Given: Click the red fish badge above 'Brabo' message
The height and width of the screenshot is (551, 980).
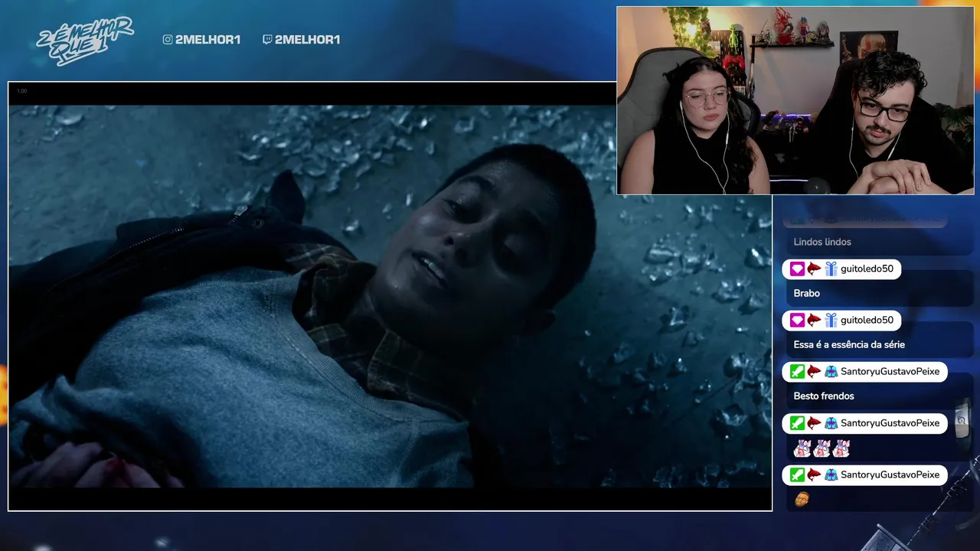Looking at the screenshot, I should [x=814, y=269].
